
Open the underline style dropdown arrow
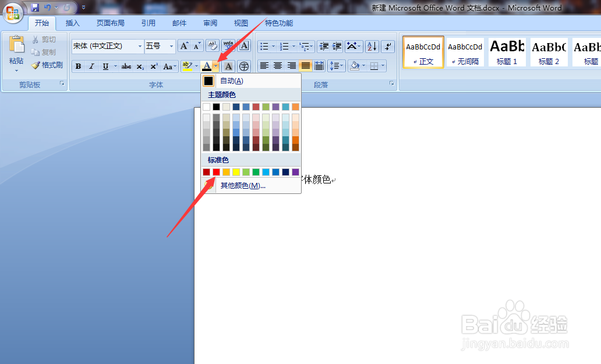pos(115,66)
